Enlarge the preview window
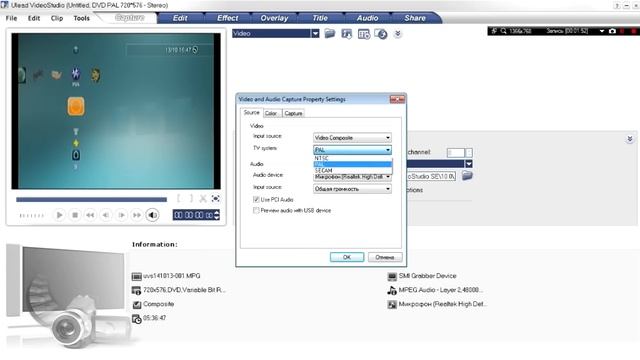This screenshot has height=360, width=640. tap(216, 199)
